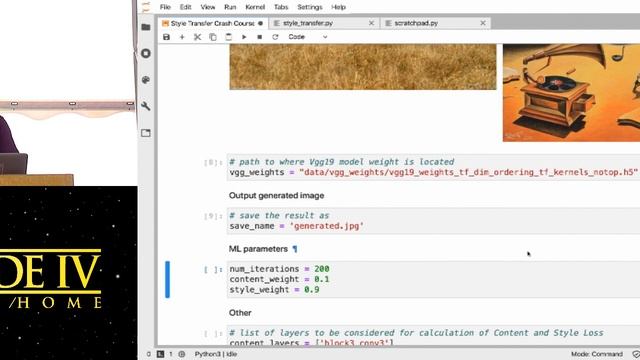Open the Tabs sidebar panel icon
This screenshot has height=360, width=640.
[x=146, y=133]
